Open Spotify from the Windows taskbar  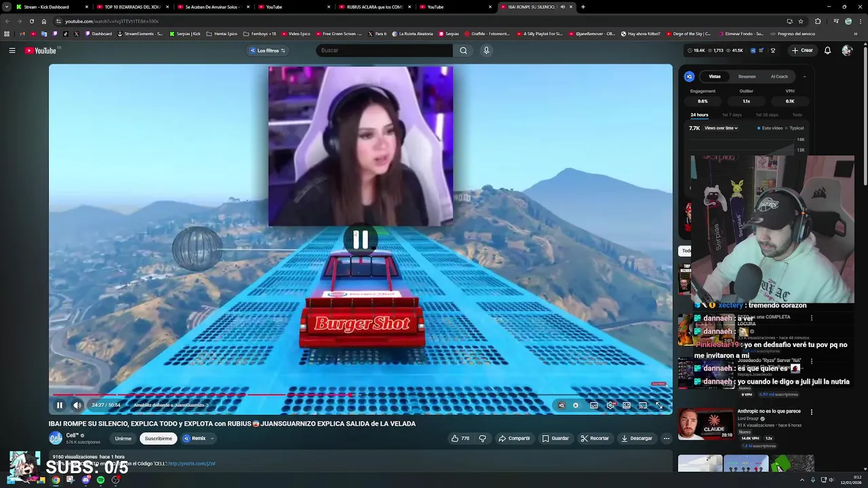(x=100, y=480)
